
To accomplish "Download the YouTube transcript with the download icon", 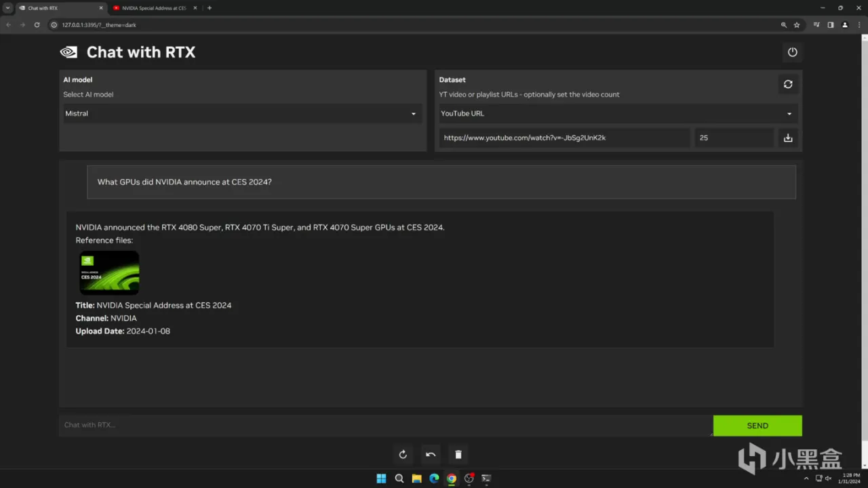I will (788, 138).
